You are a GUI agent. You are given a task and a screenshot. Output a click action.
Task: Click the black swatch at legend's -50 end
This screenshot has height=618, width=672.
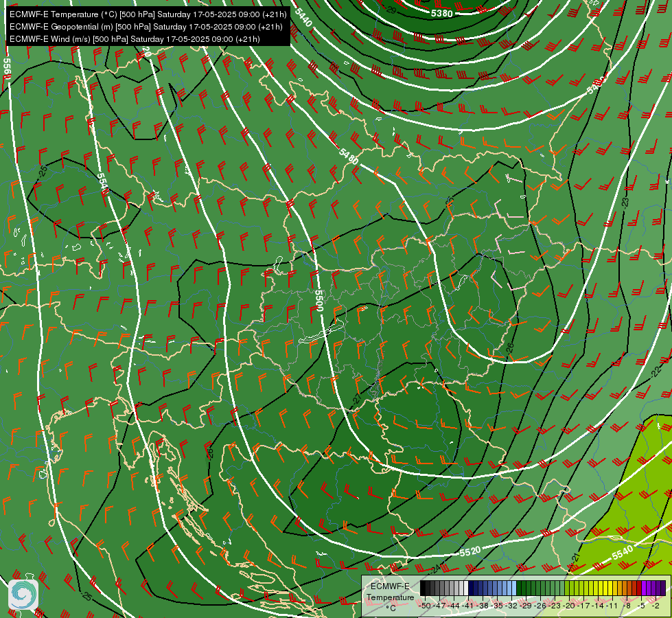[x=423, y=588]
